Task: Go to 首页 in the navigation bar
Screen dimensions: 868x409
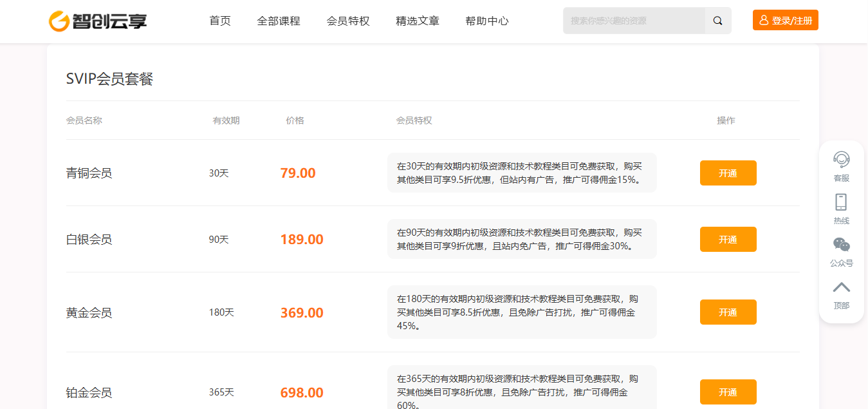Action: click(220, 21)
